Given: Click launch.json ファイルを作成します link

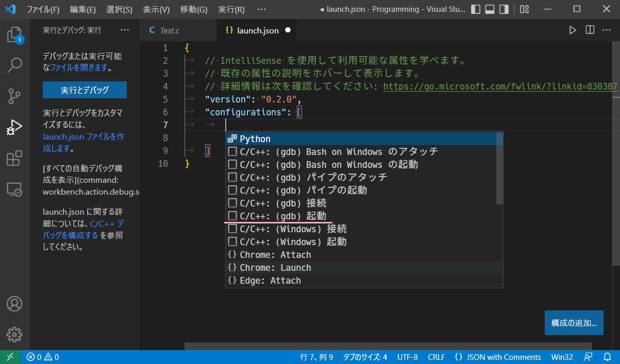Looking at the screenshot, I should (x=83, y=143).
